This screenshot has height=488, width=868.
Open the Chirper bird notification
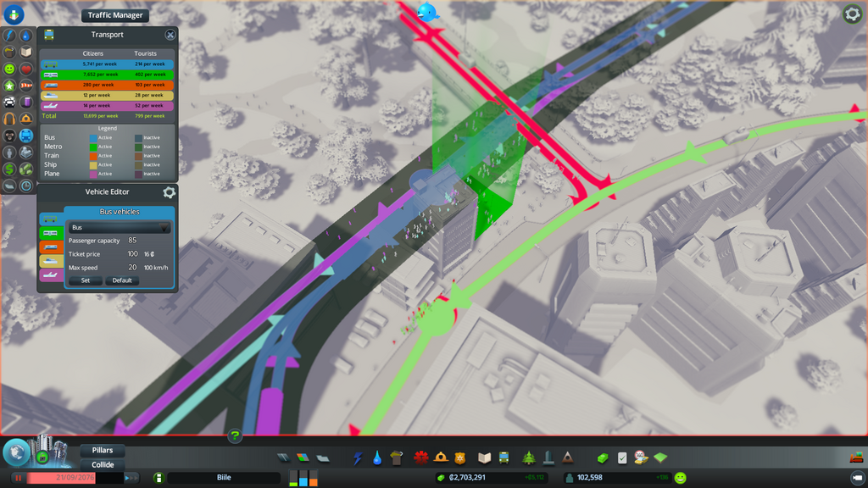[427, 12]
